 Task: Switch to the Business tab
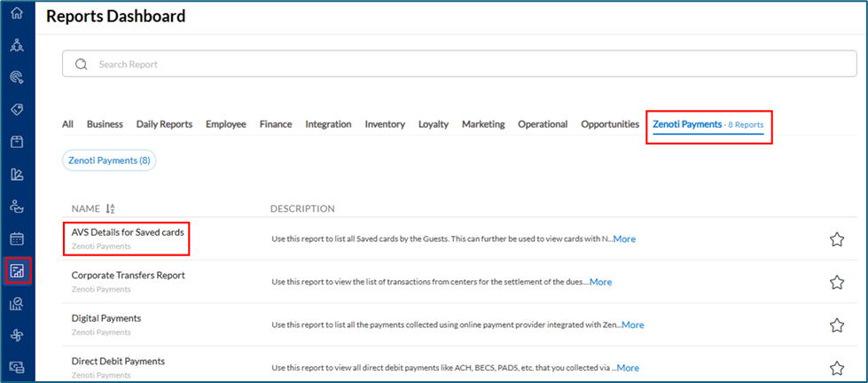pyautogui.click(x=105, y=124)
